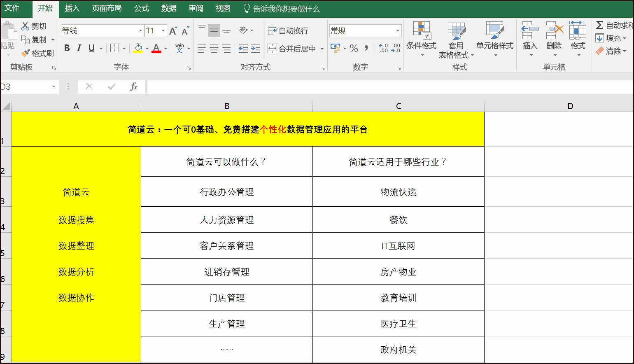Click Merge and Center (合并后居中)
Screen dimensions: 634x364
(x=291, y=49)
